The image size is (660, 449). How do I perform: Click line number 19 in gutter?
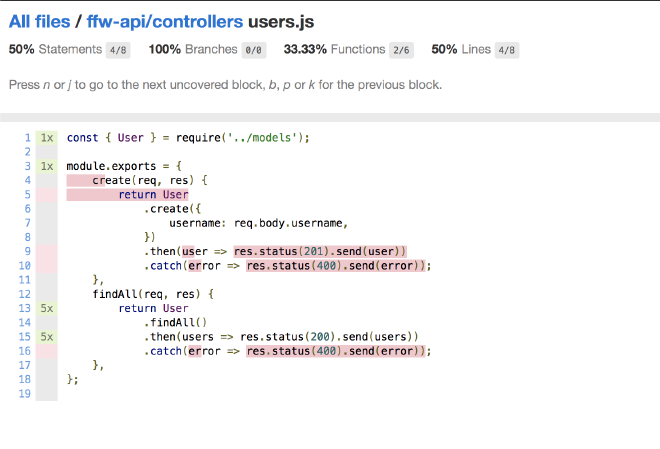24,394
